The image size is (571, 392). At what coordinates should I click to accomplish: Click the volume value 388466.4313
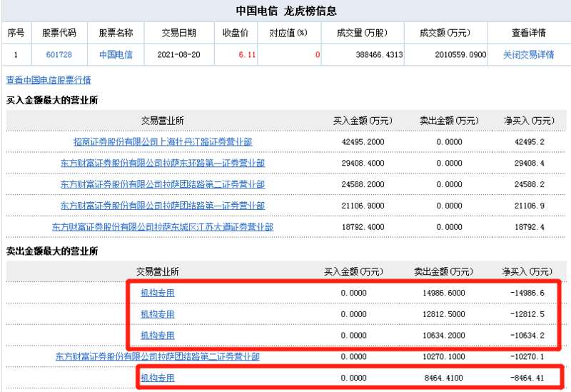coord(379,55)
